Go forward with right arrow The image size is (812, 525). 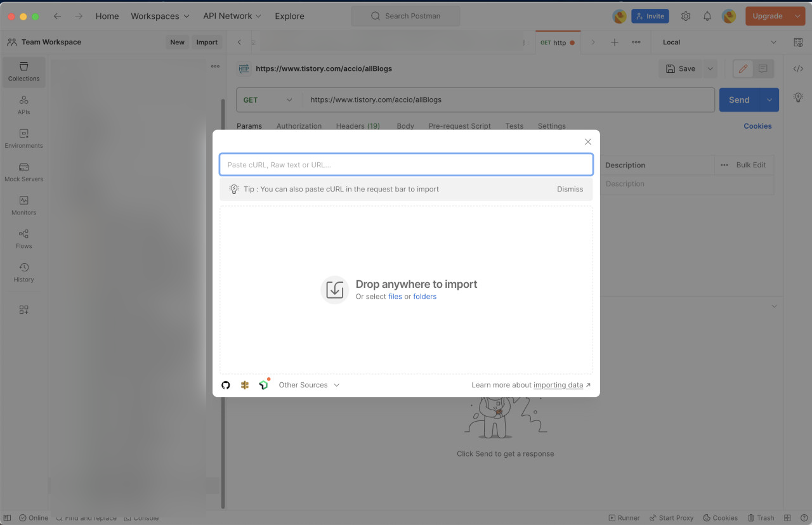(x=79, y=16)
